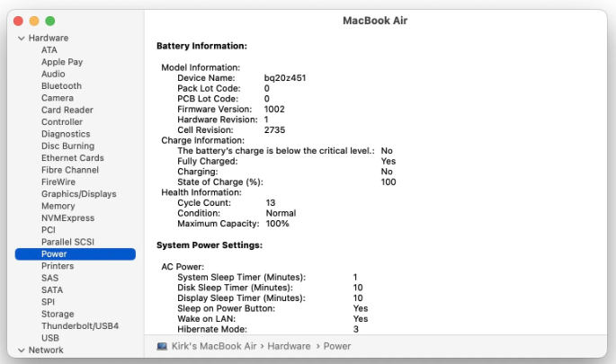The width and height of the screenshot is (616, 364).
Task: Select Thunderbolt/USB4 in the sidebar
Action: pos(80,326)
